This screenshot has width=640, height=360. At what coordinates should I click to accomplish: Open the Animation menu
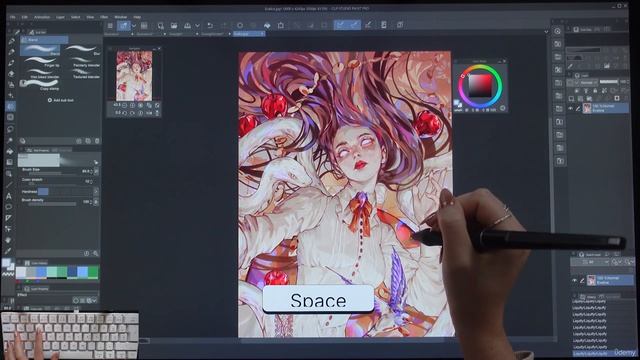[42, 17]
